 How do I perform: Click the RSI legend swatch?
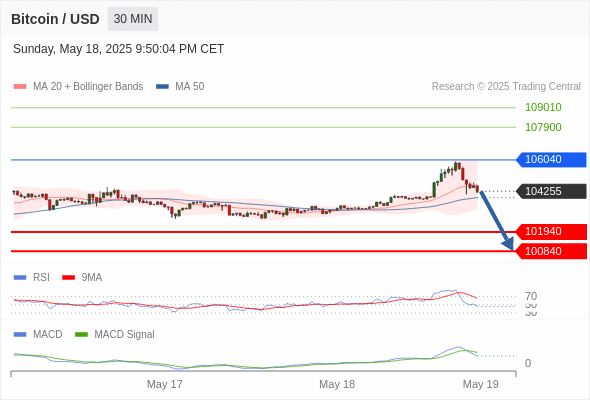(20, 278)
